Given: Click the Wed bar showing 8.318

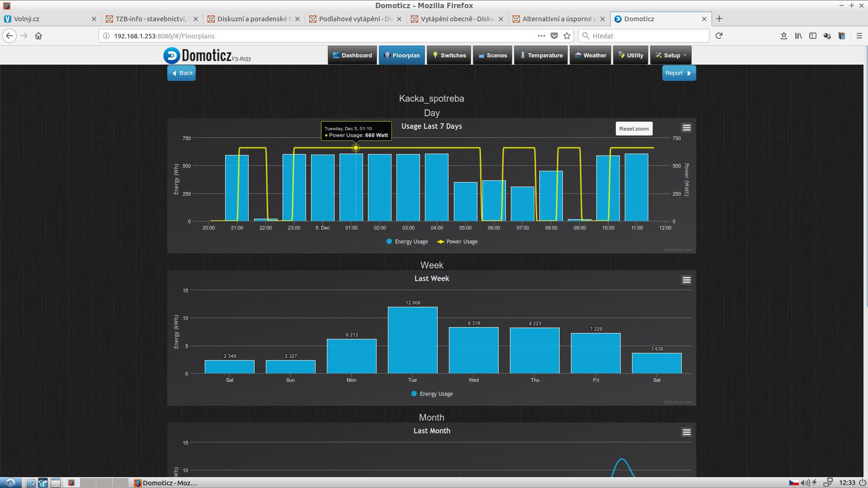Looking at the screenshot, I should coord(474,350).
